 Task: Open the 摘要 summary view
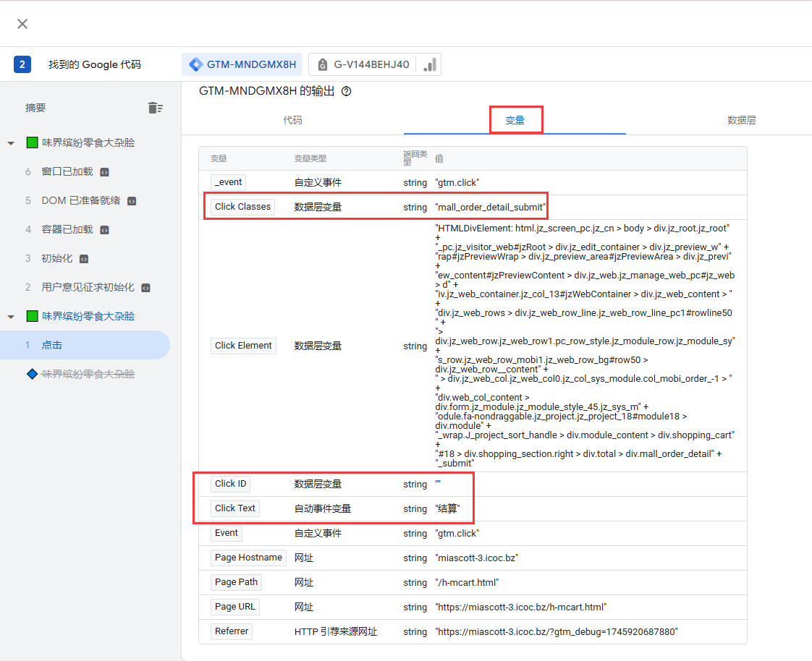pos(35,108)
